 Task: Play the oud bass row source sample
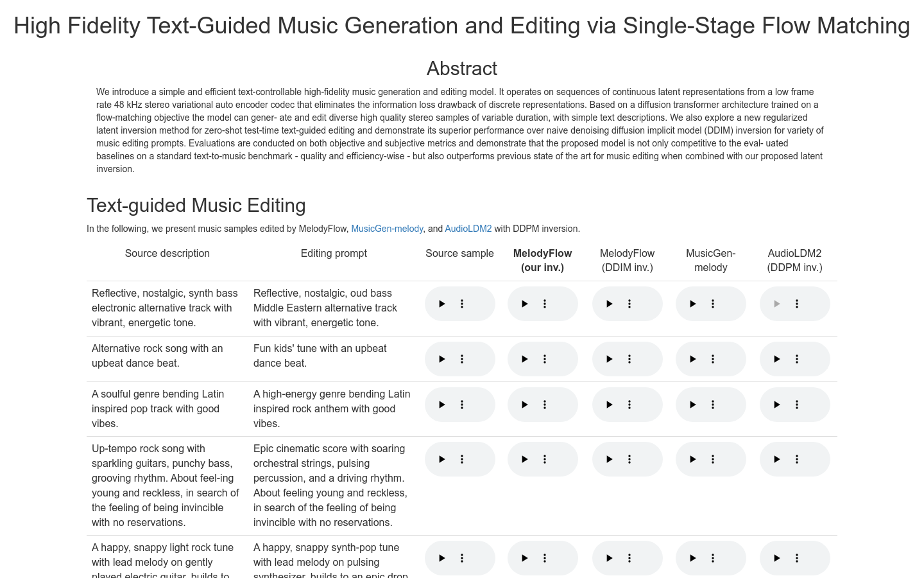click(442, 304)
